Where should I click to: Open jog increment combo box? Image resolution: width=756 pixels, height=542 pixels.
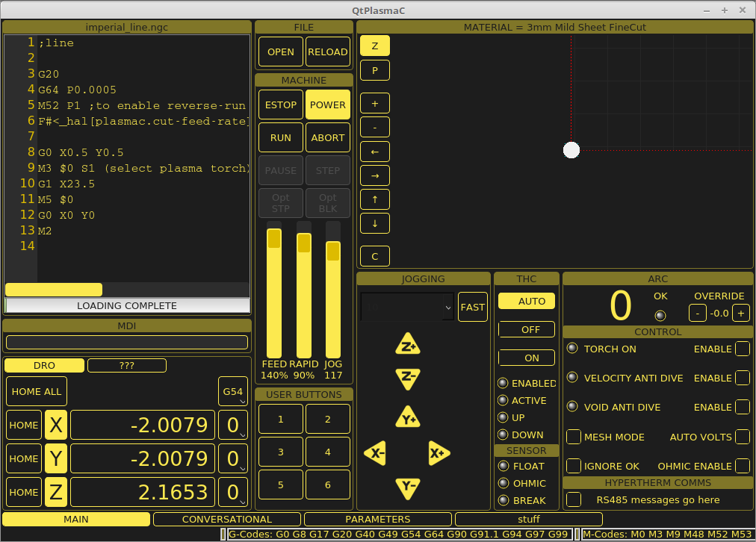(x=407, y=307)
